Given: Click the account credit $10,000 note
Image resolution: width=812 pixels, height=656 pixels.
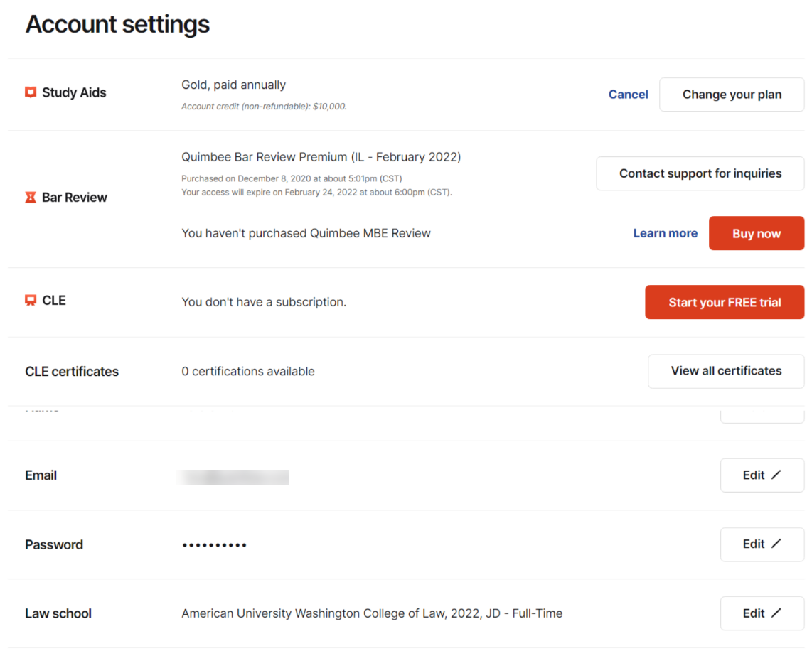Looking at the screenshot, I should [x=264, y=106].
